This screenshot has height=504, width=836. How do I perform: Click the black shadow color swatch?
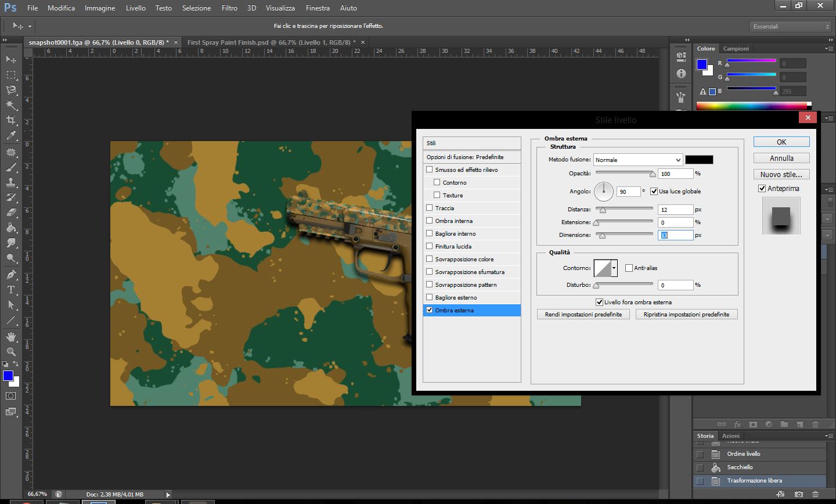[699, 160]
